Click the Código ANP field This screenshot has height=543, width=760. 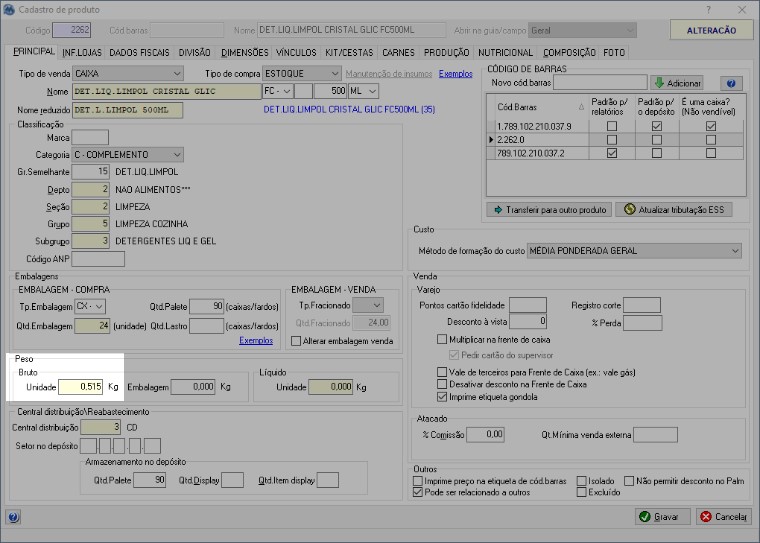98,259
